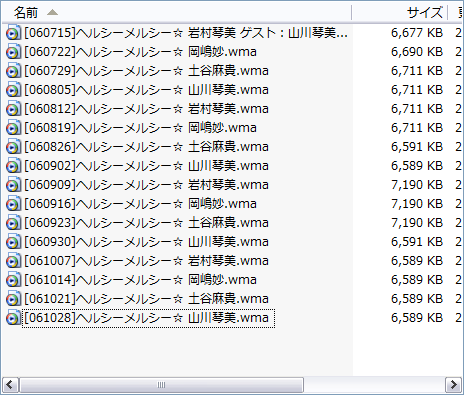Select file name [061021]ヘルシーメルシー☆ 土谷麻貴.wma
The height and width of the screenshot is (395, 464).
pyautogui.click(x=146, y=299)
